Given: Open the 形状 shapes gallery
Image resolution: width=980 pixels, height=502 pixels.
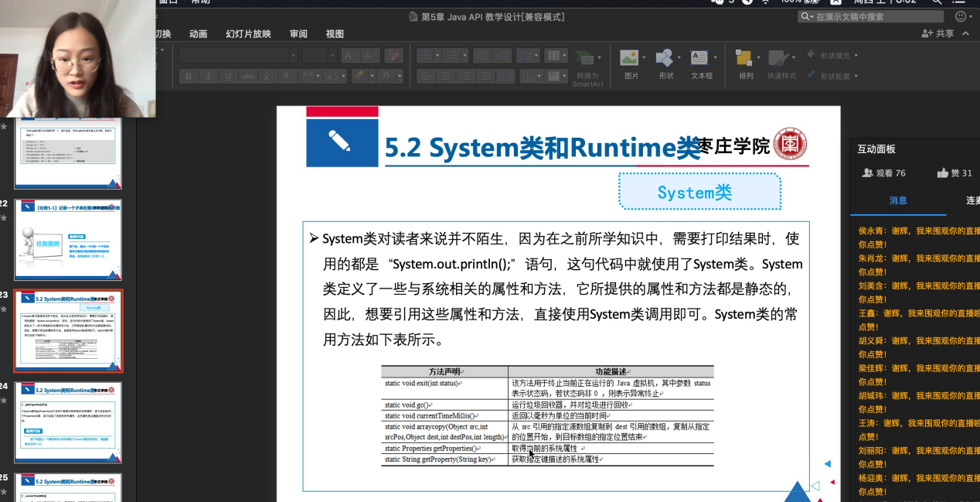Looking at the screenshot, I should [665, 60].
